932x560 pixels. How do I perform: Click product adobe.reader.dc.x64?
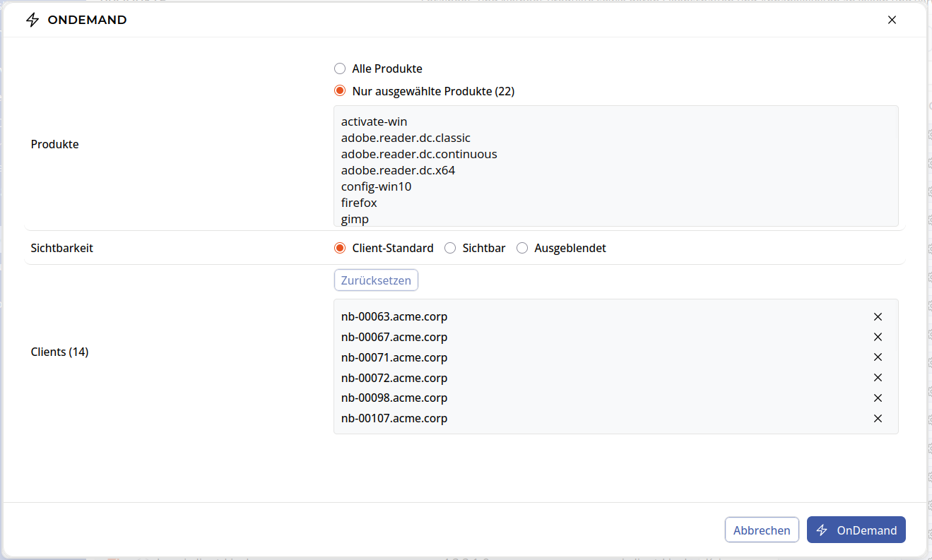tap(398, 170)
